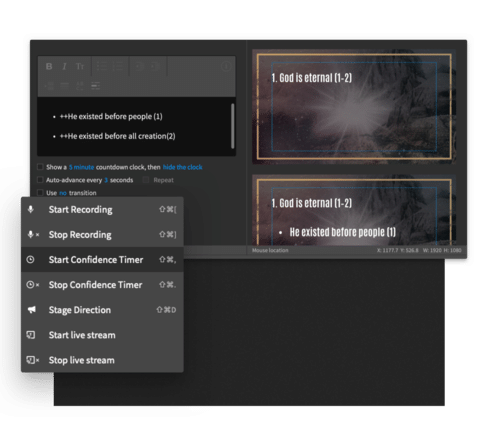Open the info icon in notes toolbar
This screenshot has width=488, height=445.
tap(226, 66)
